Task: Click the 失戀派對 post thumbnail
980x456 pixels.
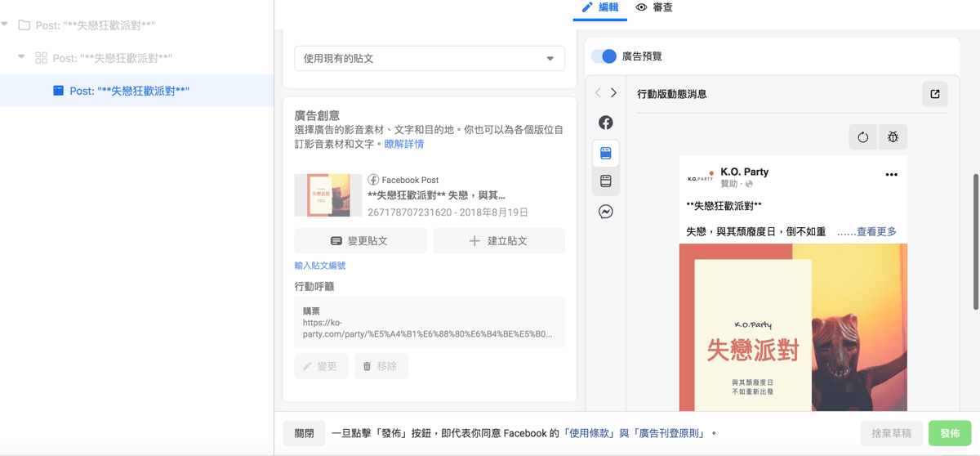Action: click(x=328, y=195)
